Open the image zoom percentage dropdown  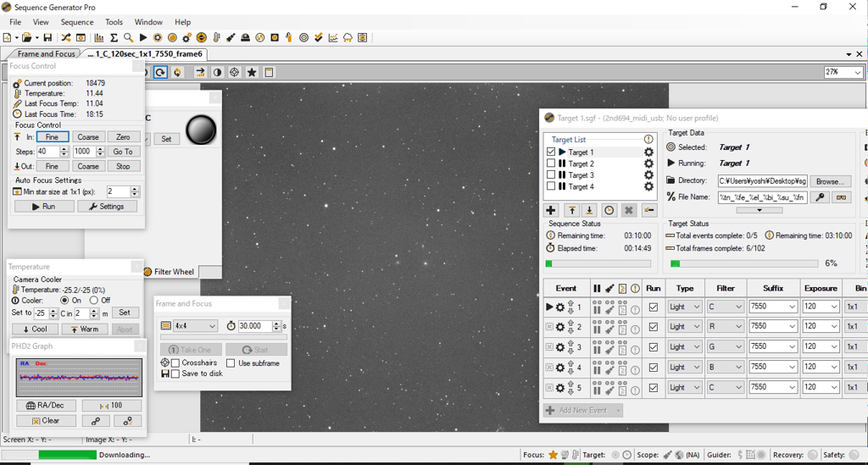(857, 73)
